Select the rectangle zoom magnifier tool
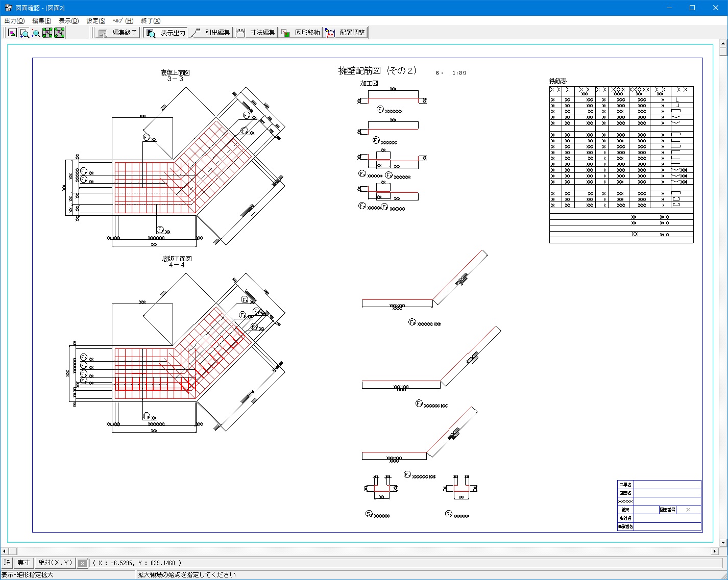The image size is (728, 580). coord(24,33)
